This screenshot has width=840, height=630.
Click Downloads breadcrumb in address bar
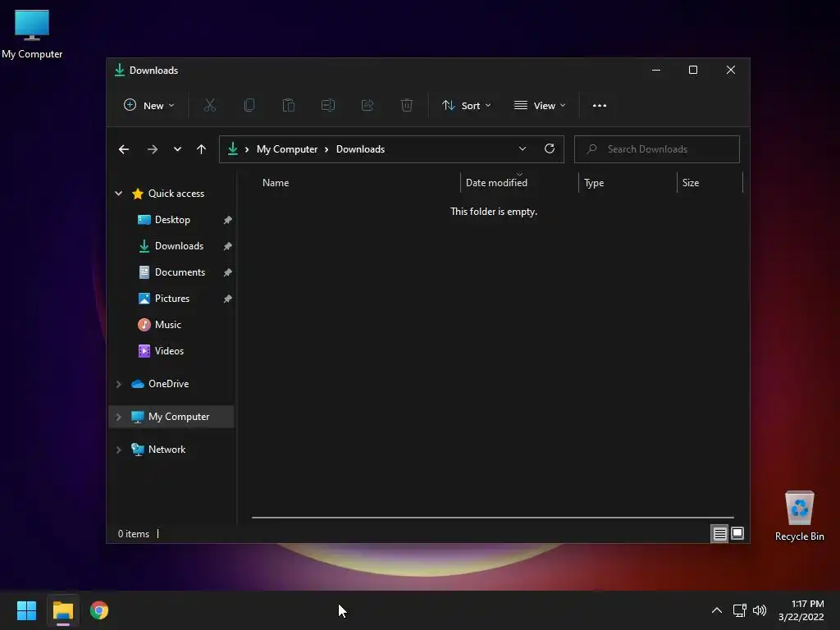361,149
